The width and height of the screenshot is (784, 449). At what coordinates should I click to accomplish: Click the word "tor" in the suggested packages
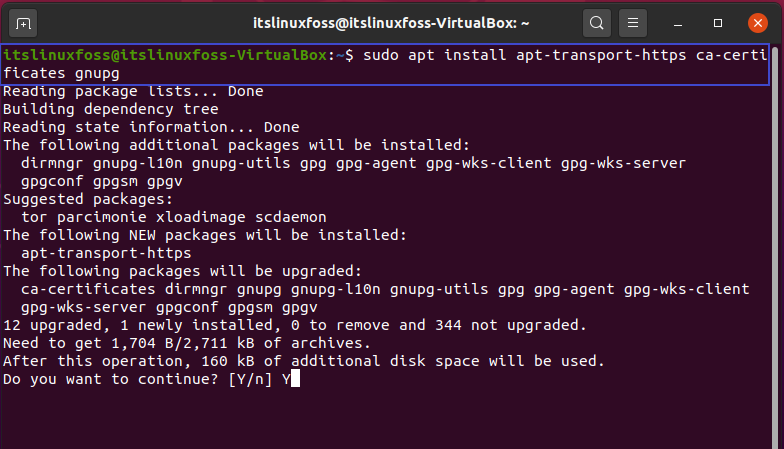[x=34, y=218]
